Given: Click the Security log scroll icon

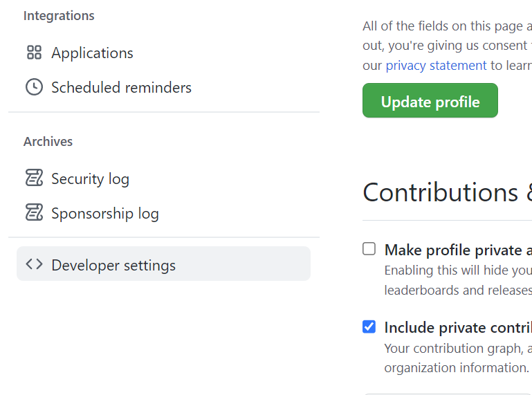Looking at the screenshot, I should tap(34, 178).
